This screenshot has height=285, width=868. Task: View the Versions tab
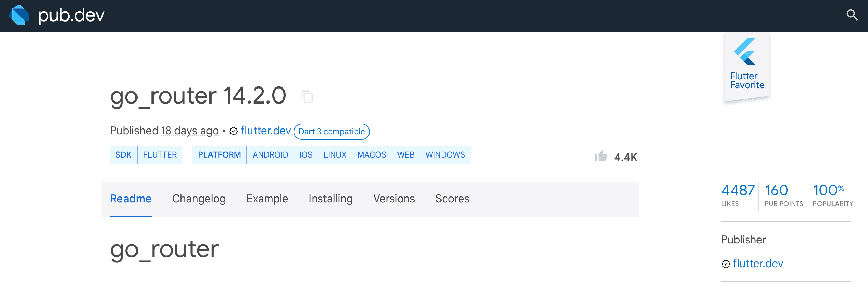click(394, 199)
